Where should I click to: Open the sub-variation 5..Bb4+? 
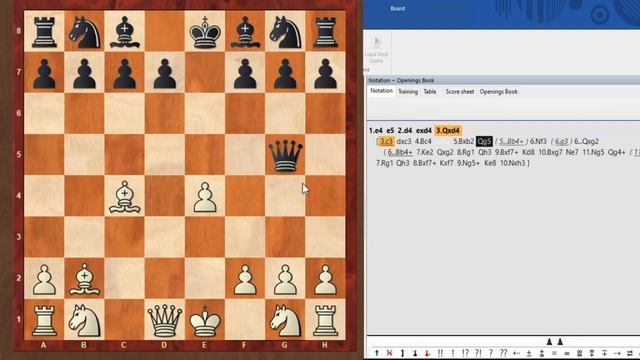[511, 142]
